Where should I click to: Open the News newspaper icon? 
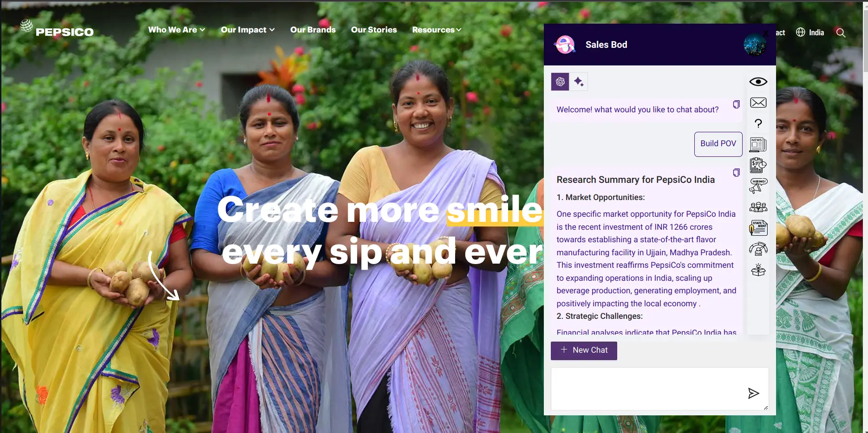758,144
